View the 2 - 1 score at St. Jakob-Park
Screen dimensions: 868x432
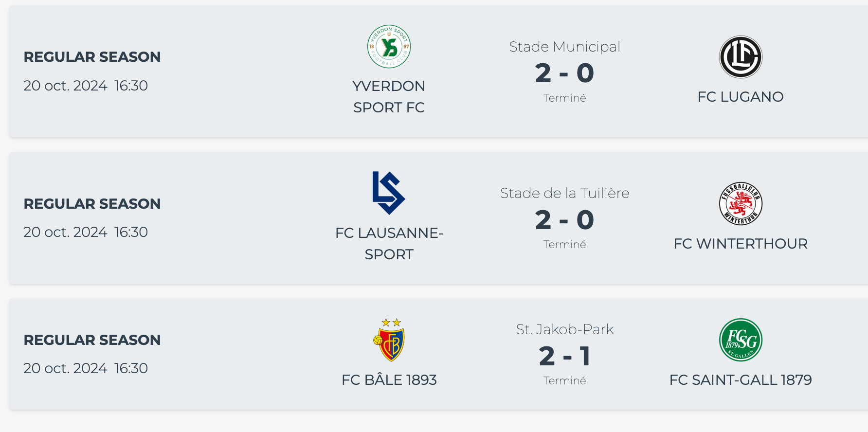click(x=564, y=357)
